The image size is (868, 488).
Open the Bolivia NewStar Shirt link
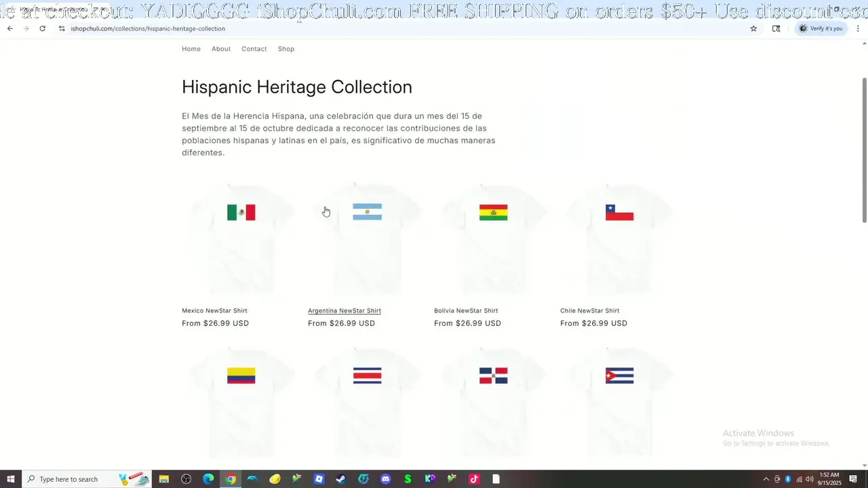click(x=466, y=310)
